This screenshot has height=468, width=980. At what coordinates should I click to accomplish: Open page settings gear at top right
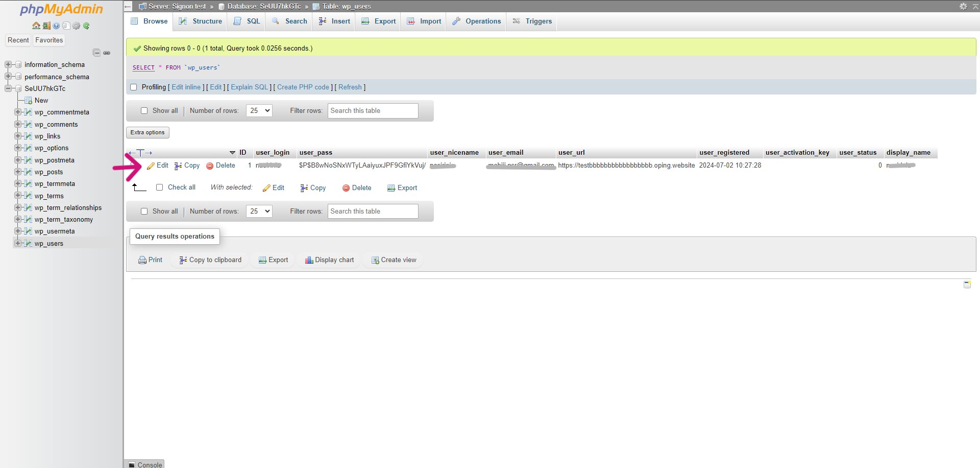pyautogui.click(x=963, y=6)
